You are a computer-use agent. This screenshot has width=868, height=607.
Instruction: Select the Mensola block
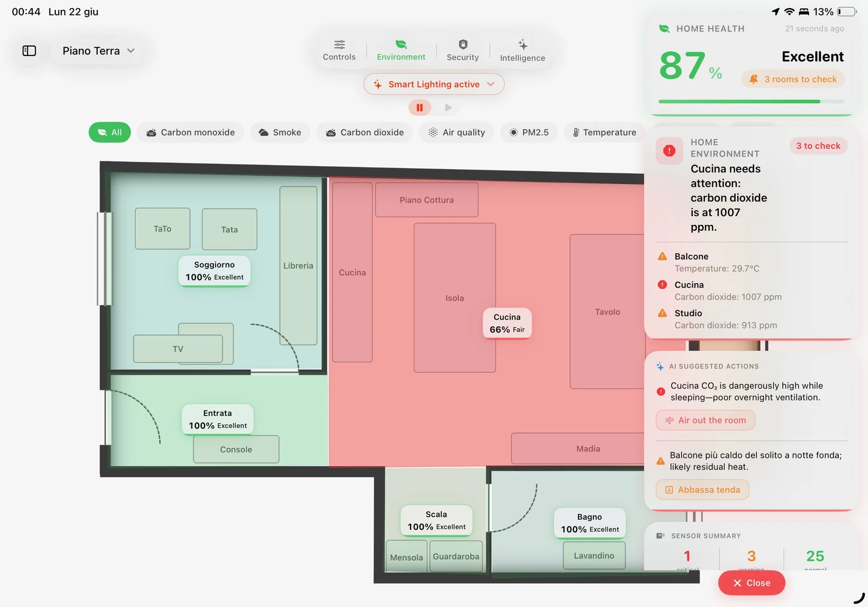click(406, 557)
